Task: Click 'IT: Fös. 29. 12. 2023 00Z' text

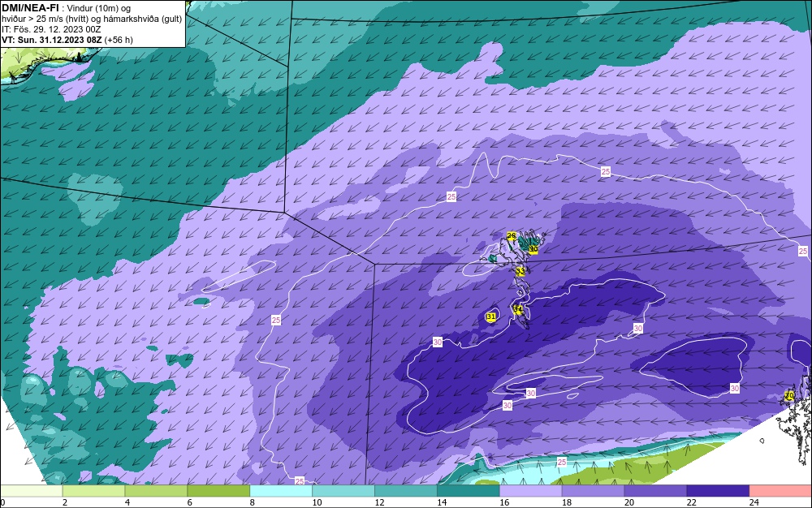Action: 51,29
